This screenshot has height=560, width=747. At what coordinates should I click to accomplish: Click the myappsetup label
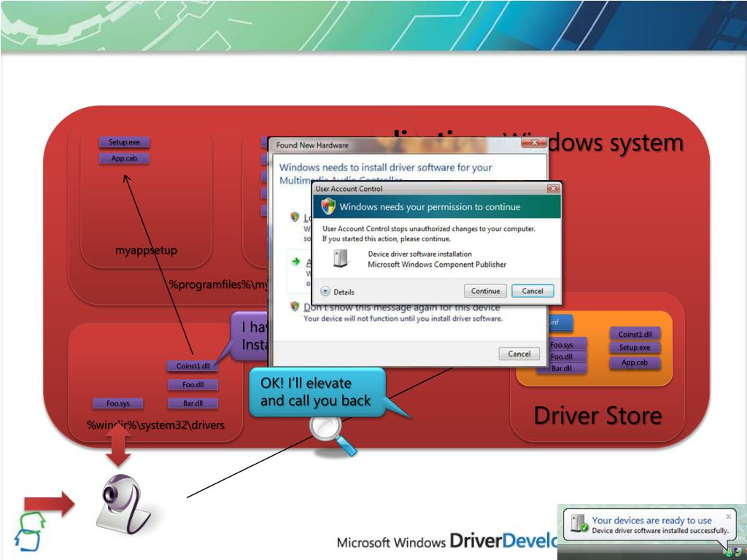click(x=146, y=250)
